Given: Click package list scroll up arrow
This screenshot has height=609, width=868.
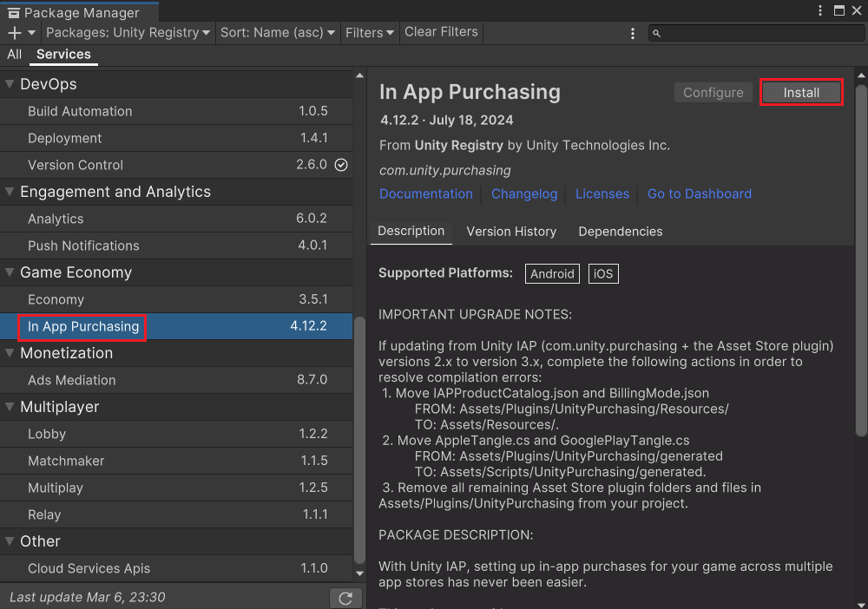Looking at the screenshot, I should tap(360, 75).
